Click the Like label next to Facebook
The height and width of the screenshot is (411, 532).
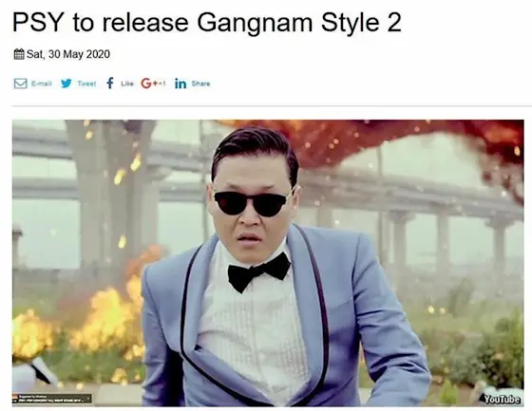(127, 84)
